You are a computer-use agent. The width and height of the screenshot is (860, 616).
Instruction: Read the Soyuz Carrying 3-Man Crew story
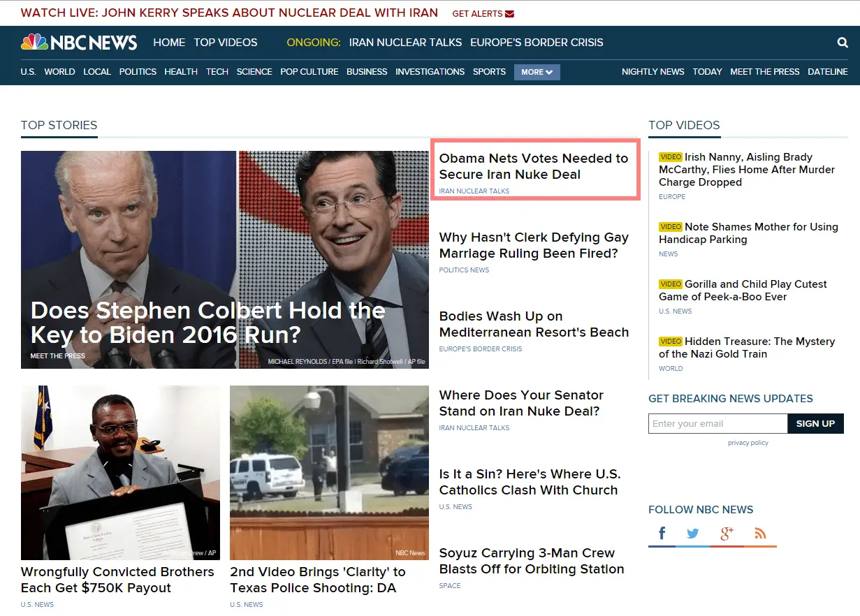coord(532,561)
